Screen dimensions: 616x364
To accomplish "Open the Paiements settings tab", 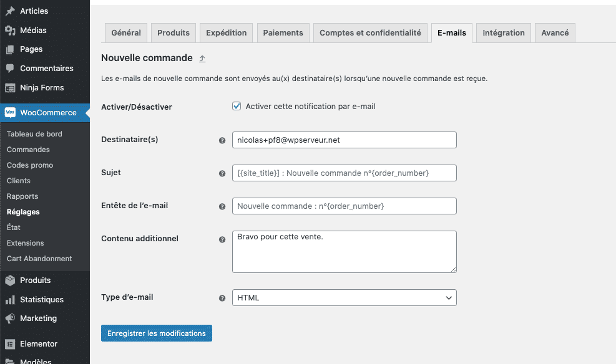I will [283, 32].
